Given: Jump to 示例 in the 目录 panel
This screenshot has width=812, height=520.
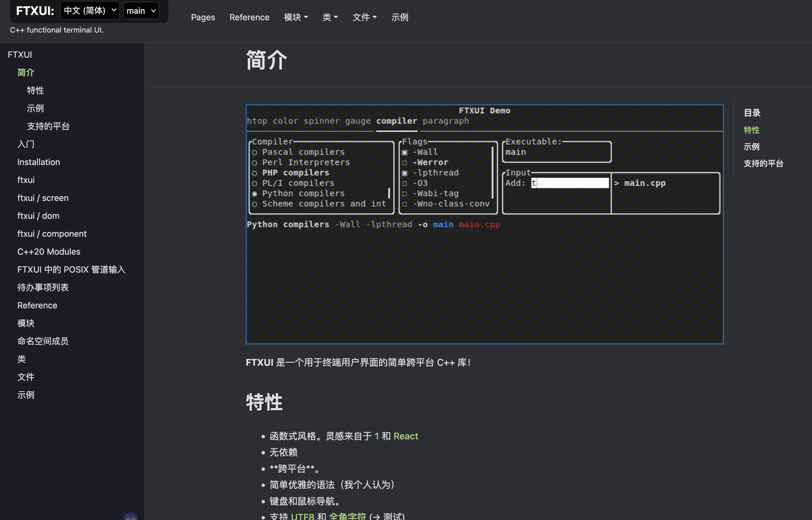Looking at the screenshot, I should pyautogui.click(x=752, y=147).
